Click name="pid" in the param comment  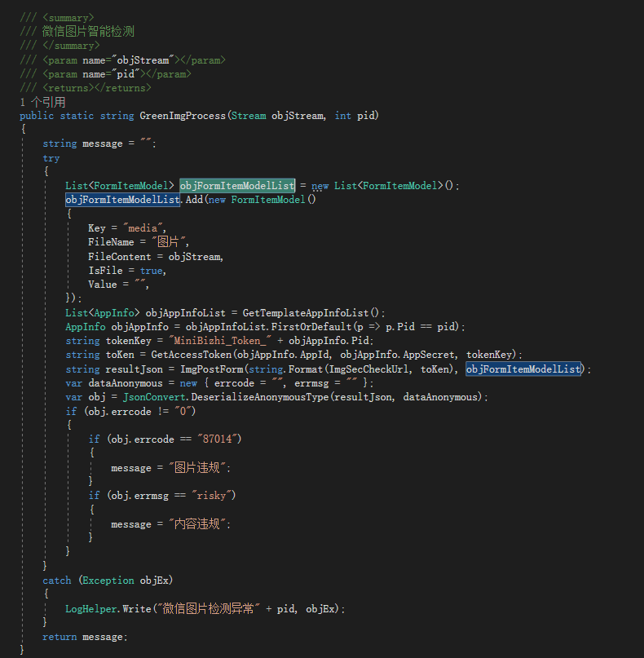[x=111, y=74]
